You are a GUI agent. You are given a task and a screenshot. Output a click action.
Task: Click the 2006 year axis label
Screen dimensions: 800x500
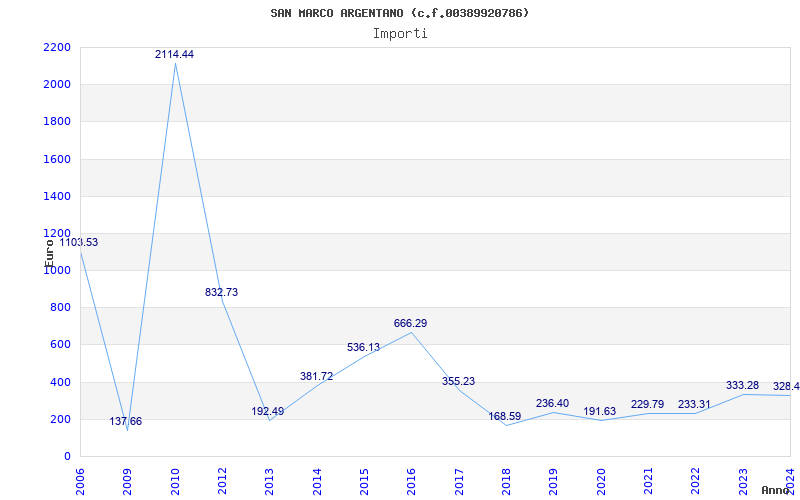tap(80, 482)
